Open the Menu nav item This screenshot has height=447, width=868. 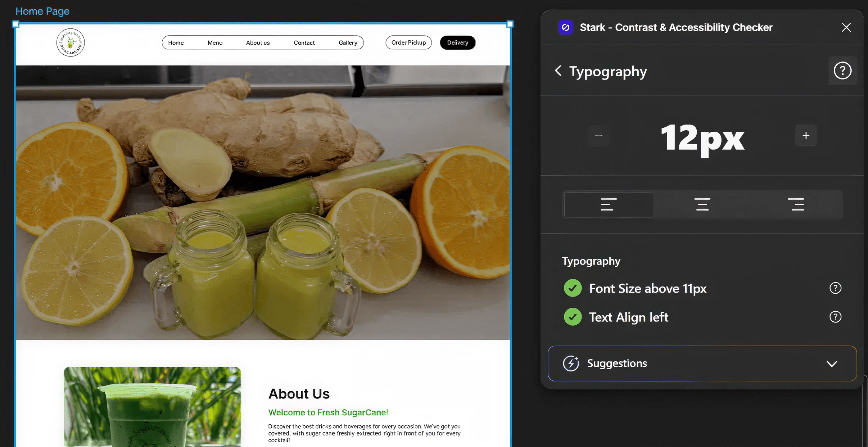tap(215, 43)
